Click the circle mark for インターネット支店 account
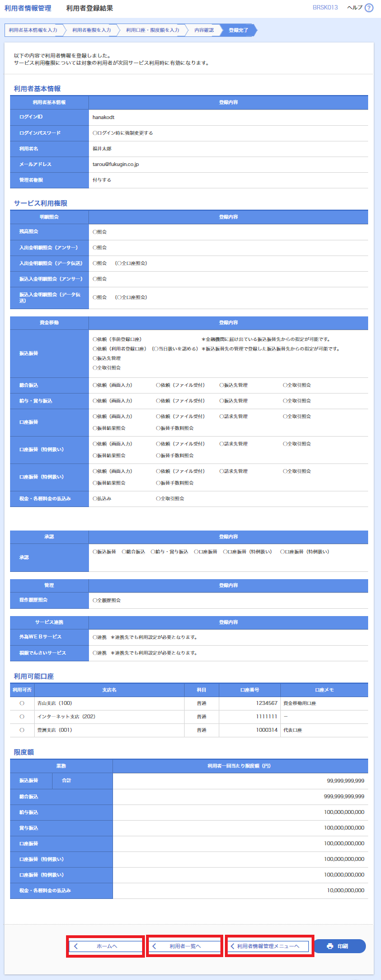The image size is (381, 980). pyautogui.click(x=22, y=717)
